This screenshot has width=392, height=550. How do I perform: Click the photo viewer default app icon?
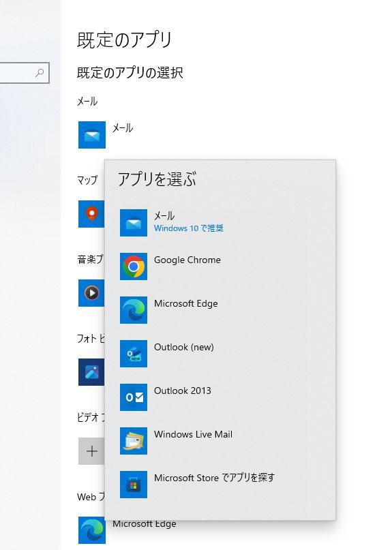[x=91, y=372]
